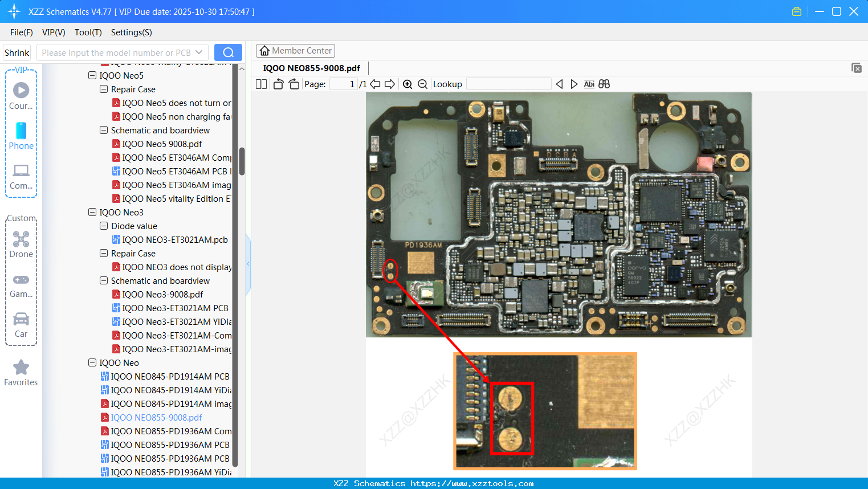The width and height of the screenshot is (868, 489).
Task: Open IQOO Neo5 does not turn on file
Action: pos(172,103)
